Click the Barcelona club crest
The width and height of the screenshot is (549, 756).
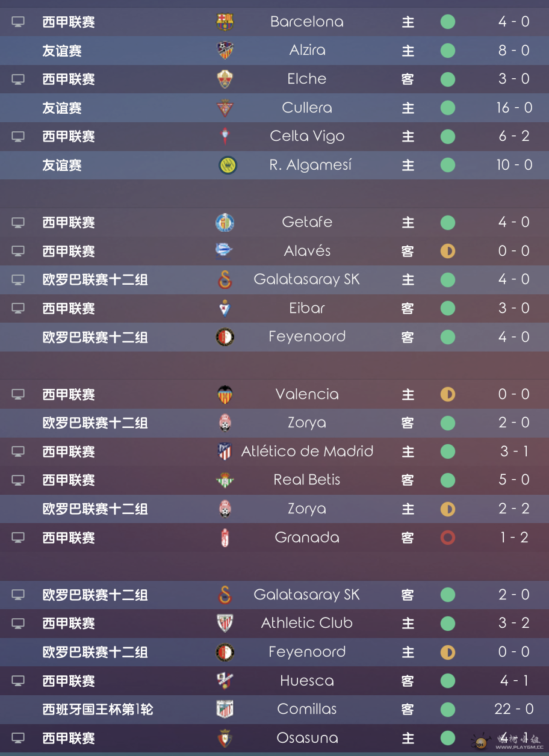click(225, 22)
